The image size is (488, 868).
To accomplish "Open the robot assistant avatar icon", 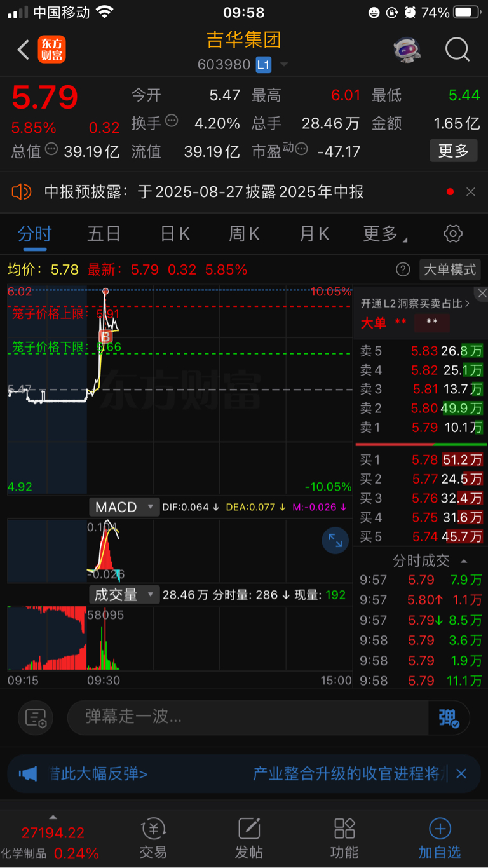I will 407,50.
